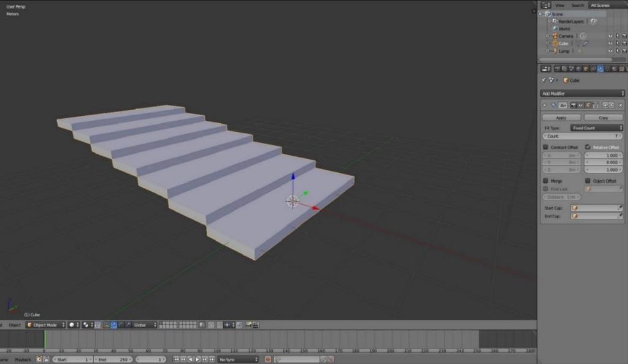
Task: Click the Count value field
Action: coord(583,137)
